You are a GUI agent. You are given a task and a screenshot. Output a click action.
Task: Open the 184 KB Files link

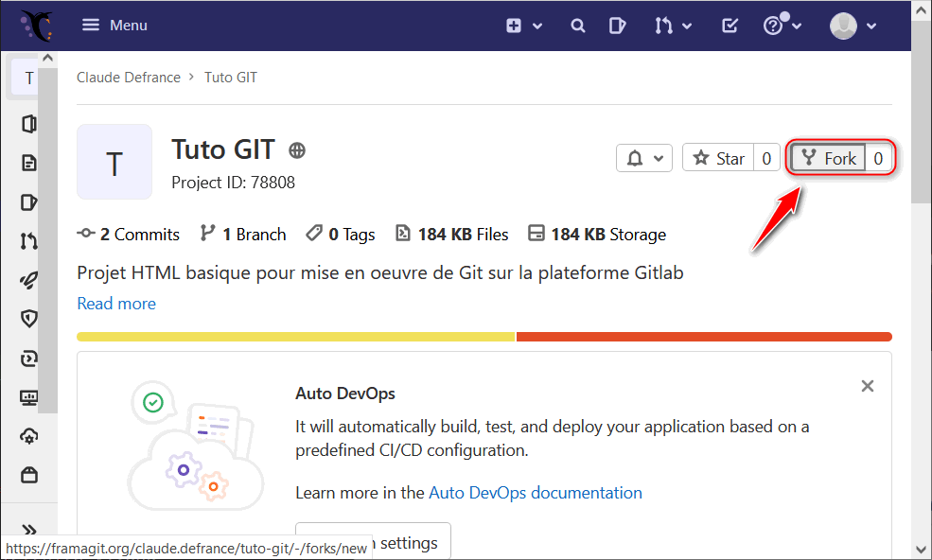[452, 235]
